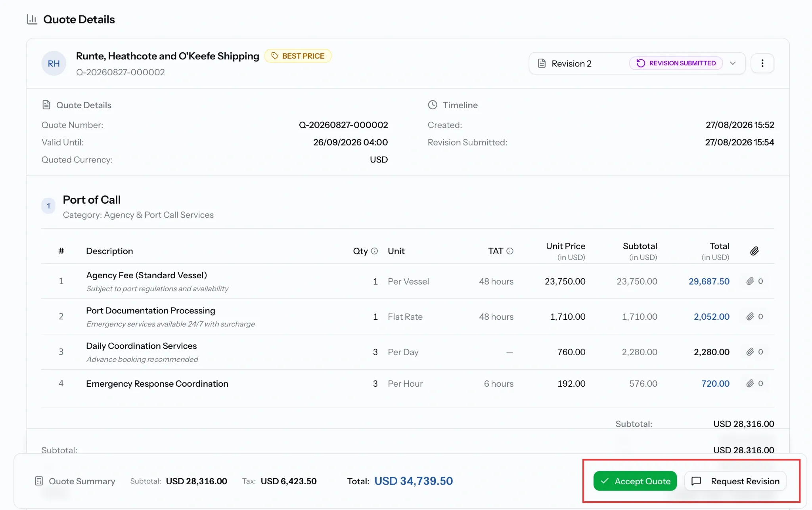The height and width of the screenshot is (510, 812).
Task: Click the Quote Details bar chart icon
Action: [x=32, y=19]
